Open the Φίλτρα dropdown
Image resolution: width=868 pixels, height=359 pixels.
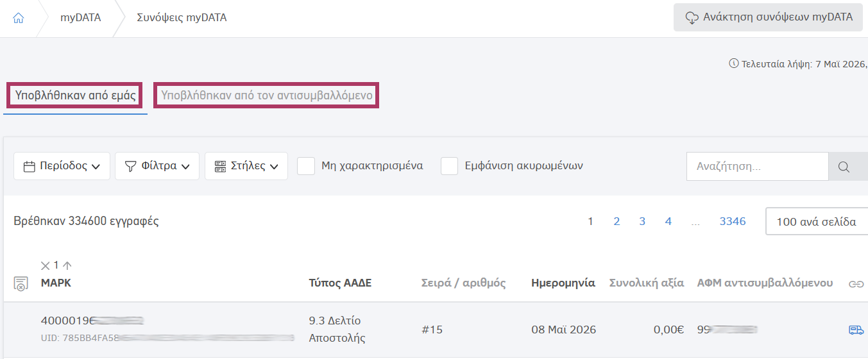click(157, 166)
